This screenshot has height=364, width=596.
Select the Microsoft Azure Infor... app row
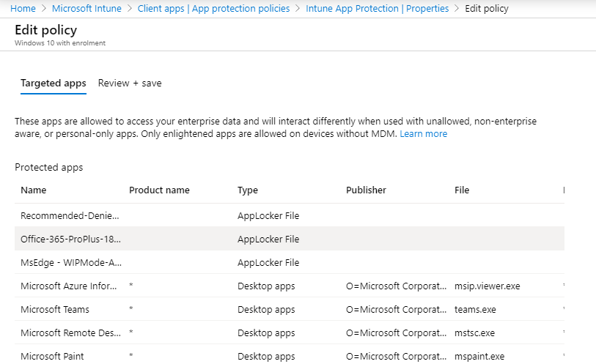click(70, 286)
